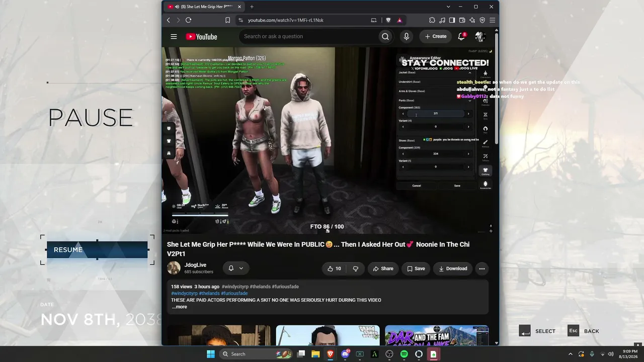Open the JdogLive channel avatar
The height and width of the screenshot is (362, 644).
pyautogui.click(x=174, y=268)
